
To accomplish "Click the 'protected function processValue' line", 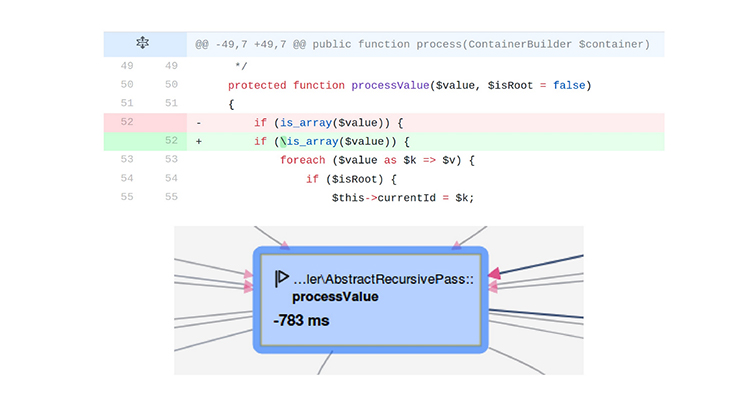I will click(409, 86).
